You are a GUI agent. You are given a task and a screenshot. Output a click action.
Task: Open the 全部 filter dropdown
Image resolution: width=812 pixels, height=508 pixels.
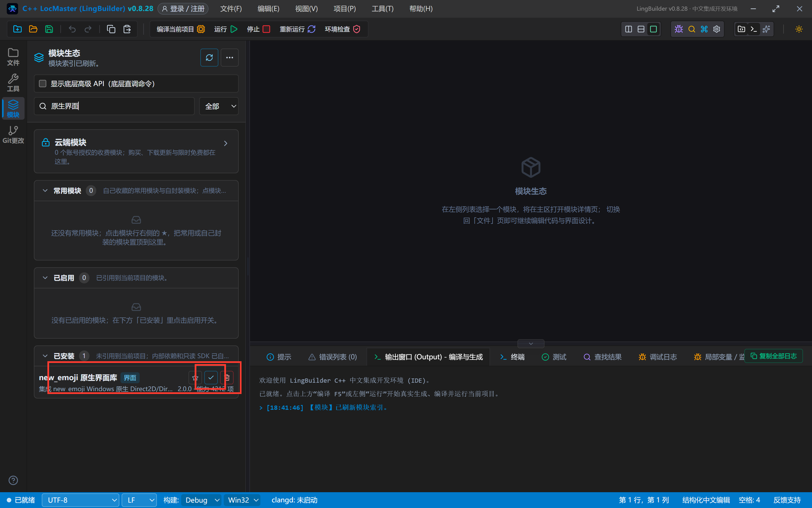click(x=219, y=106)
